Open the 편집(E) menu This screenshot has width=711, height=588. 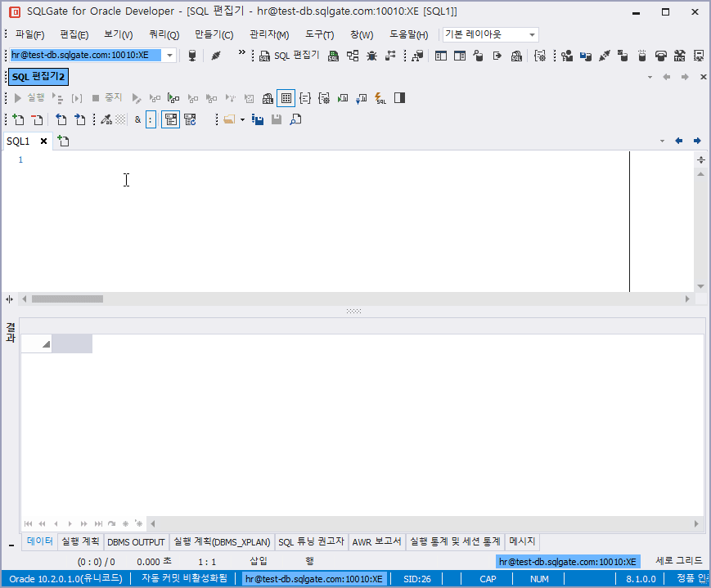point(74,35)
